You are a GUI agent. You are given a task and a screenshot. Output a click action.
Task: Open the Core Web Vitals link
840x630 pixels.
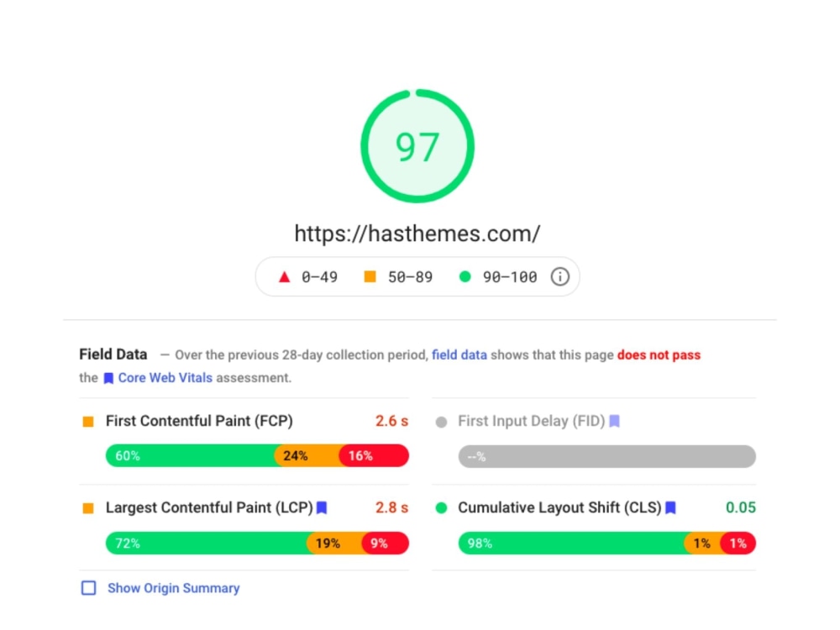point(165,378)
